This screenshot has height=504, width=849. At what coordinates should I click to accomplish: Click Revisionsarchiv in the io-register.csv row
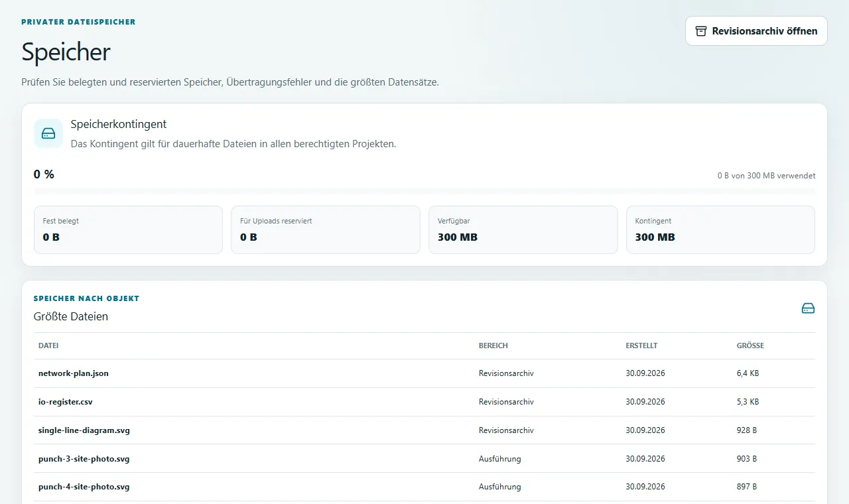(x=506, y=402)
